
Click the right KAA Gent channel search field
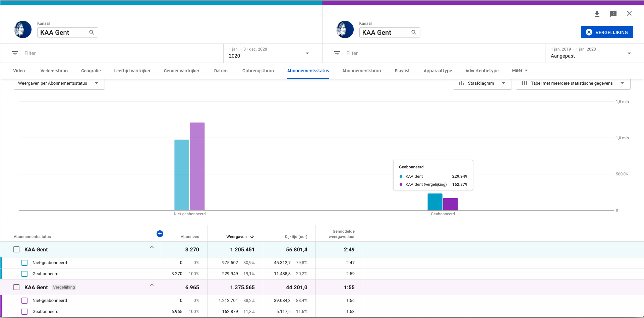[x=390, y=32]
